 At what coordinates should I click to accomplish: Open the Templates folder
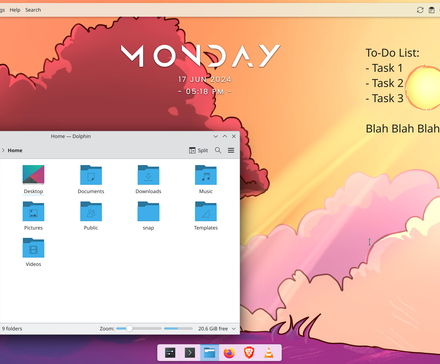coord(206,216)
